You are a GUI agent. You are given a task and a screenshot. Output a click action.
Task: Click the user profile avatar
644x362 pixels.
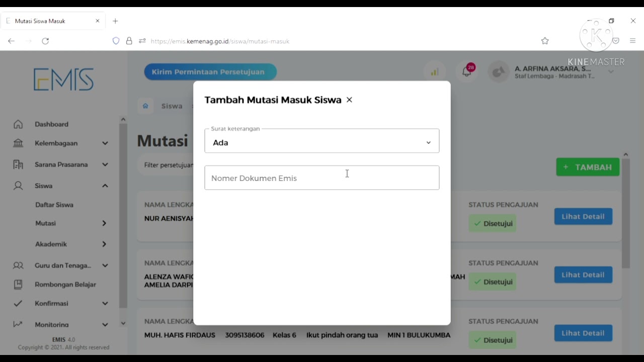[x=499, y=72]
